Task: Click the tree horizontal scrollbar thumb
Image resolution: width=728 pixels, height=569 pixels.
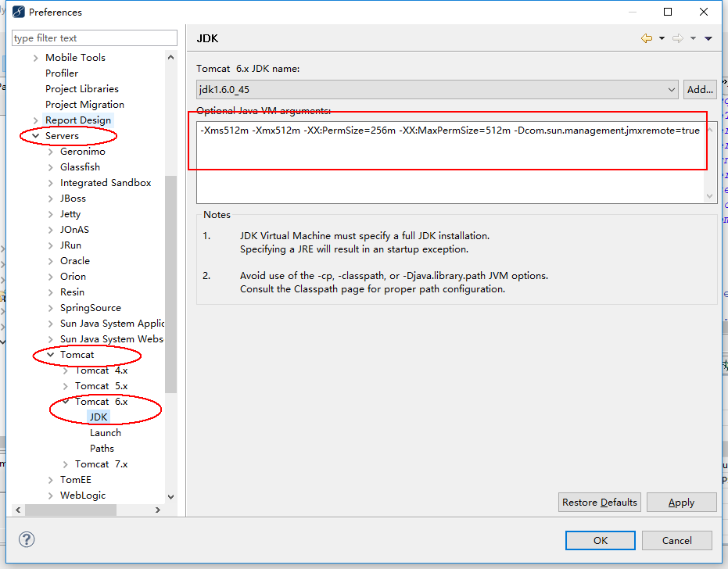Action: click(x=70, y=510)
